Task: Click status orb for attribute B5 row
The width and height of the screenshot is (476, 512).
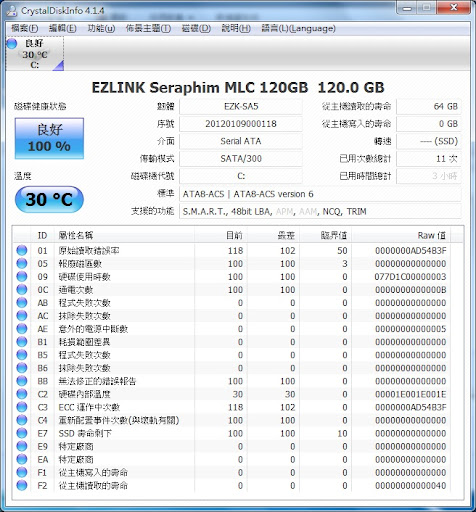Action: [22, 355]
